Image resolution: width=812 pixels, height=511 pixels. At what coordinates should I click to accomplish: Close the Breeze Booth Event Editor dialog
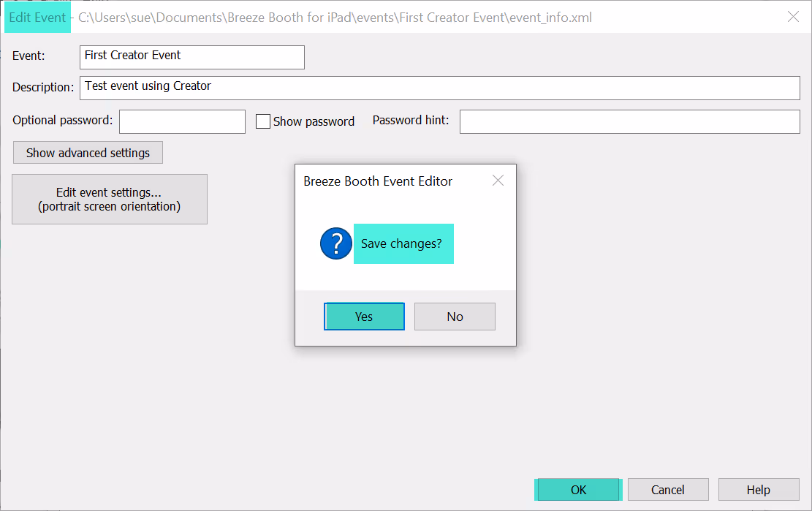tap(498, 180)
